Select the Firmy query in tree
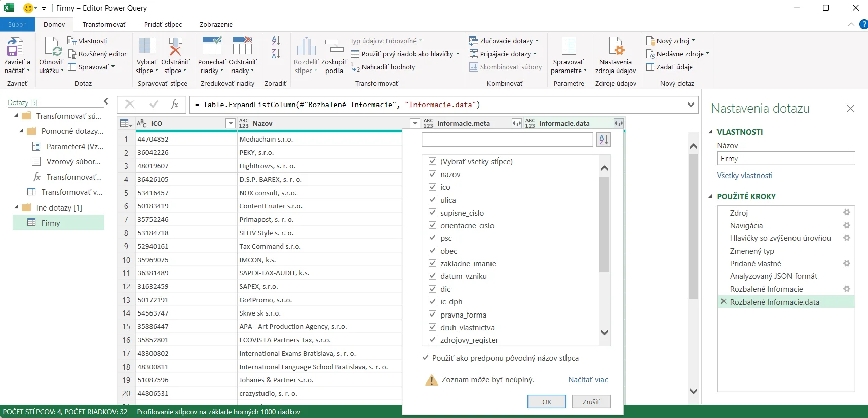This screenshot has width=868, height=418. [58, 223]
